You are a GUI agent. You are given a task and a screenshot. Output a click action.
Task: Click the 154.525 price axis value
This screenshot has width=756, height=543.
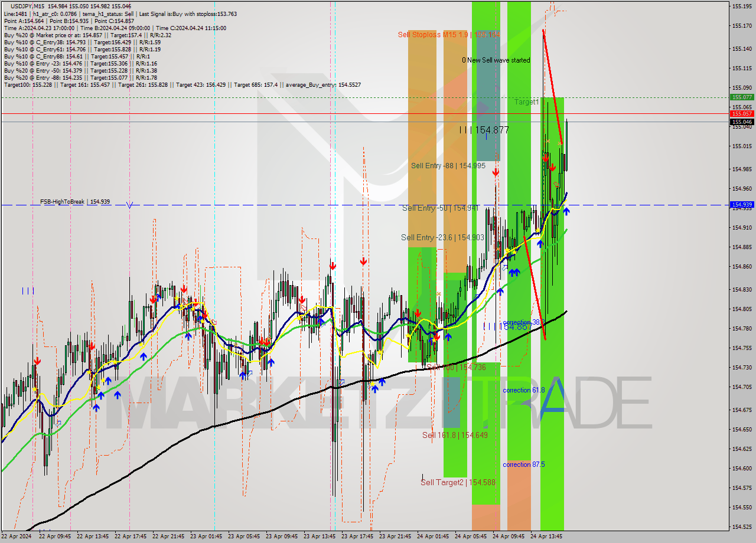click(x=741, y=526)
